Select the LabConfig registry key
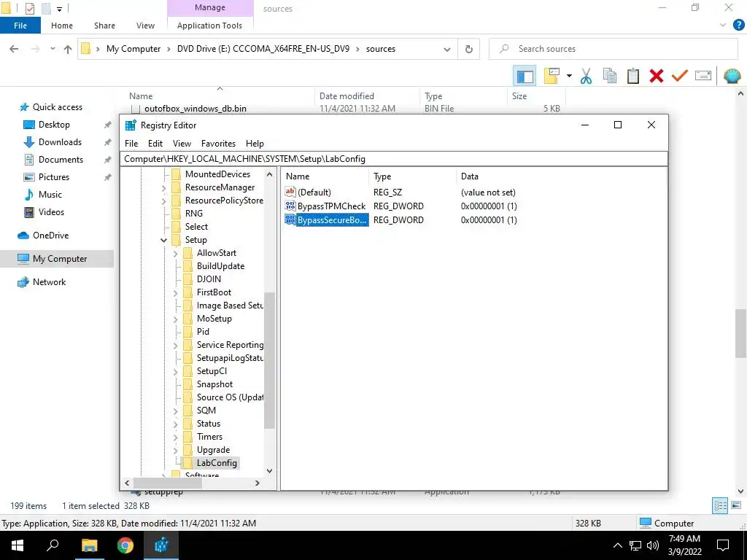 [x=217, y=463]
